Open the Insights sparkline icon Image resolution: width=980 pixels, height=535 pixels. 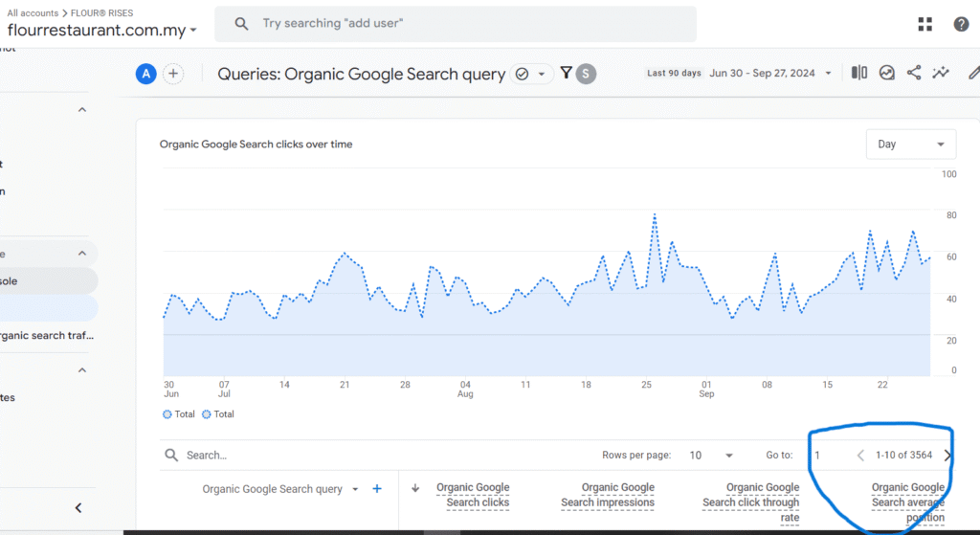[x=941, y=73]
